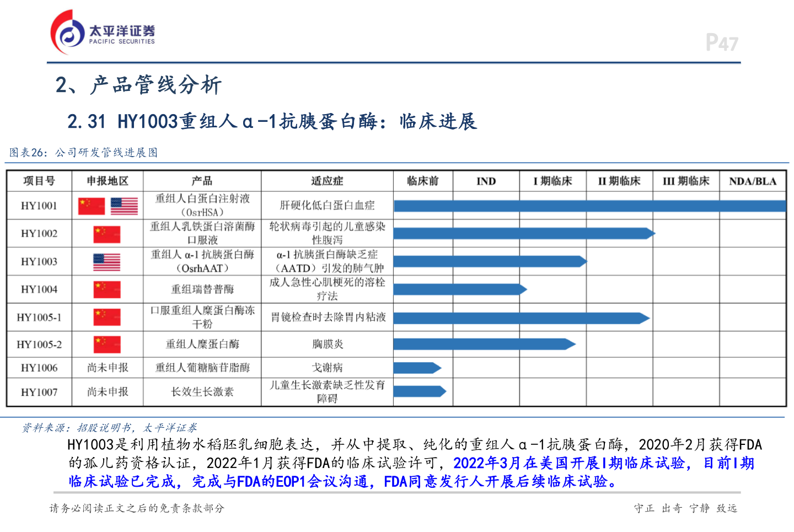Select the Chinese flag for HY1005-1
794x532 pixels.
[106, 317]
